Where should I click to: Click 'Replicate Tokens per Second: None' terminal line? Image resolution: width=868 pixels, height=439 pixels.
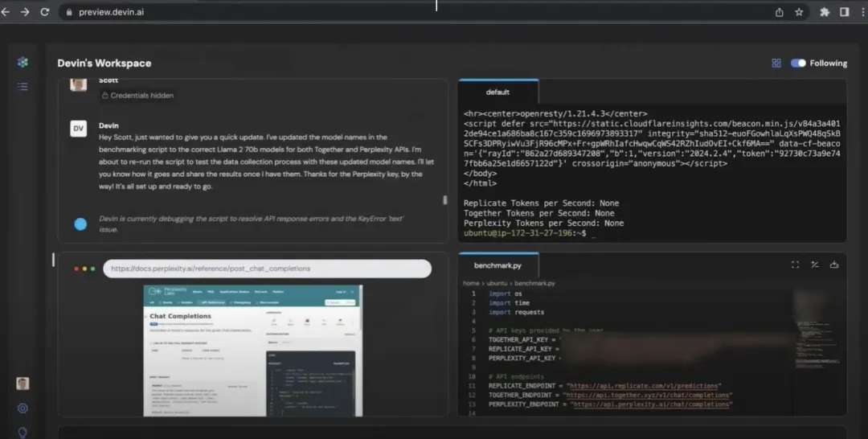pos(541,203)
